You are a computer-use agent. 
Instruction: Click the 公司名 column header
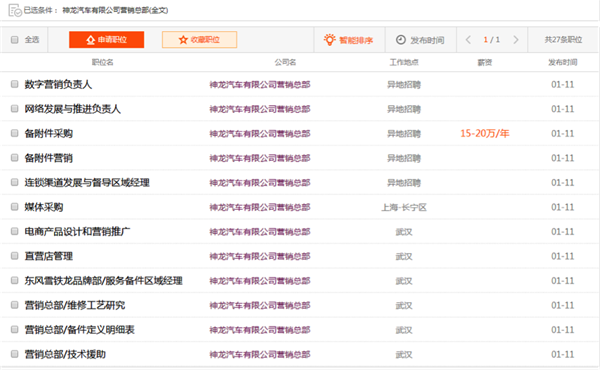click(285, 62)
